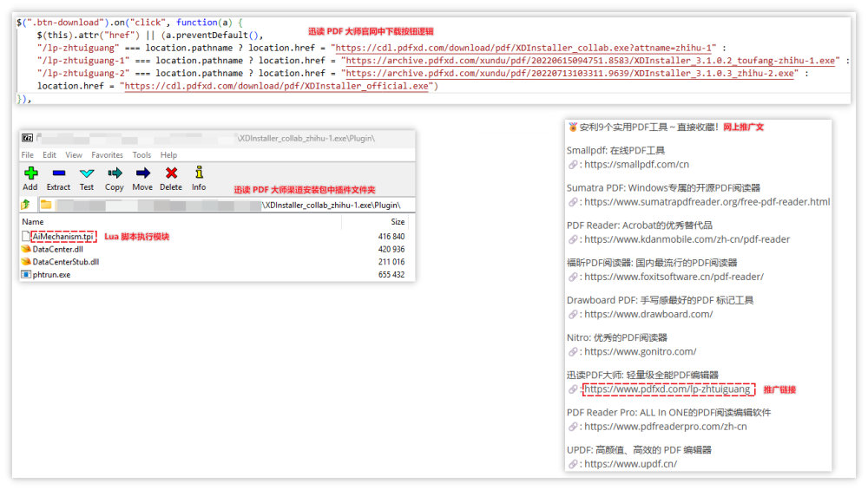Screen dimensions: 868x490
Task: Click the XDInstaller_official.exe URL in code
Action: pos(276,86)
